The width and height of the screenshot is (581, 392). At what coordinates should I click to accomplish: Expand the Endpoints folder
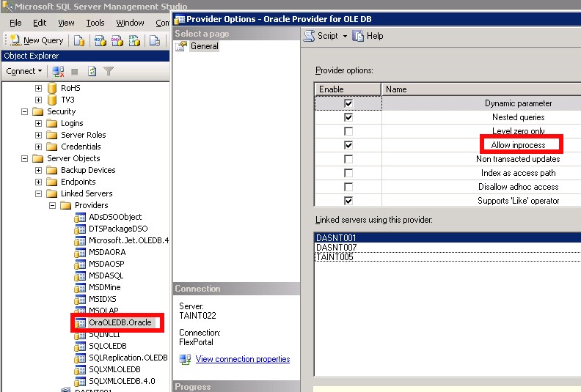pos(39,182)
